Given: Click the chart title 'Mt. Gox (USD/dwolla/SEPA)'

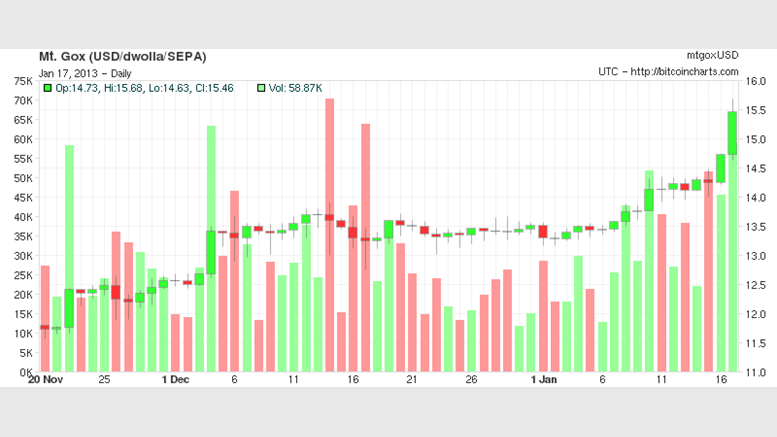Looking at the screenshot, I should pos(122,56).
